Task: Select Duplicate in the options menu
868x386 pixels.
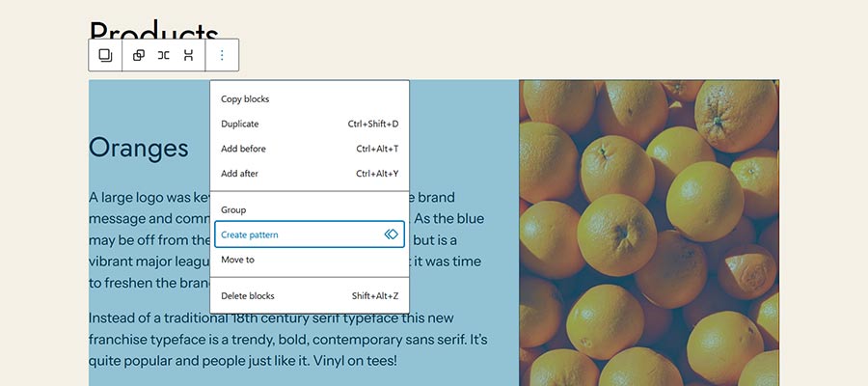Action: 310,124
